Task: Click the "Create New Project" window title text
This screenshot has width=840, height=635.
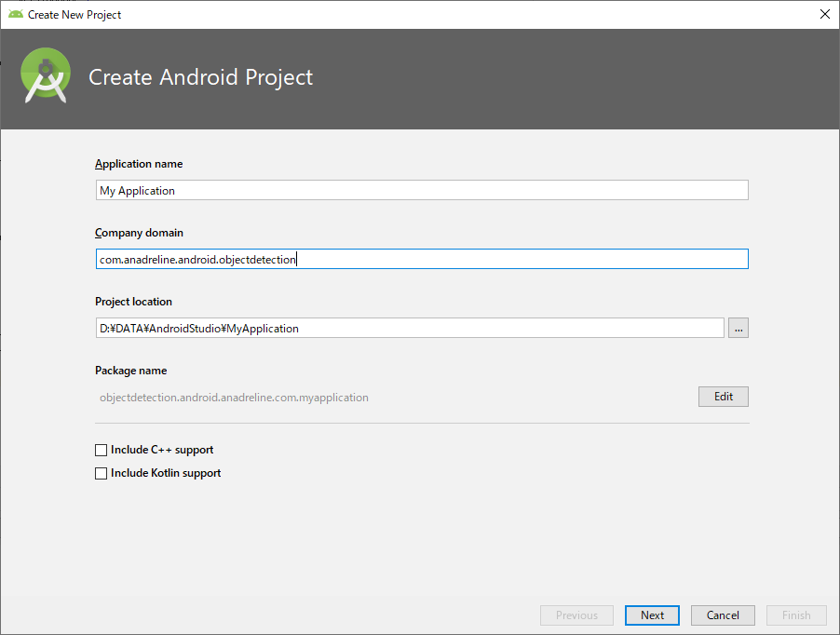Action: click(x=75, y=15)
